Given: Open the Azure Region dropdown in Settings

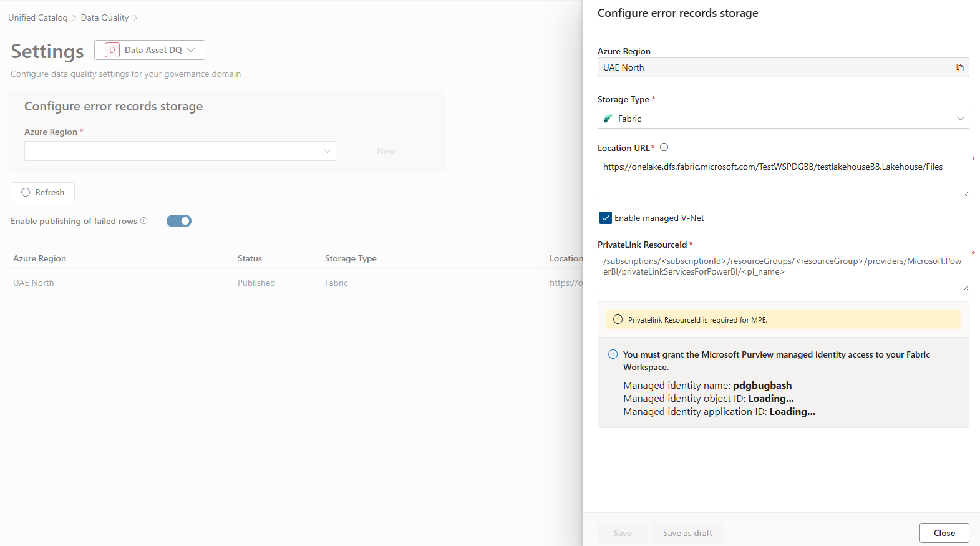Looking at the screenshot, I should [180, 151].
